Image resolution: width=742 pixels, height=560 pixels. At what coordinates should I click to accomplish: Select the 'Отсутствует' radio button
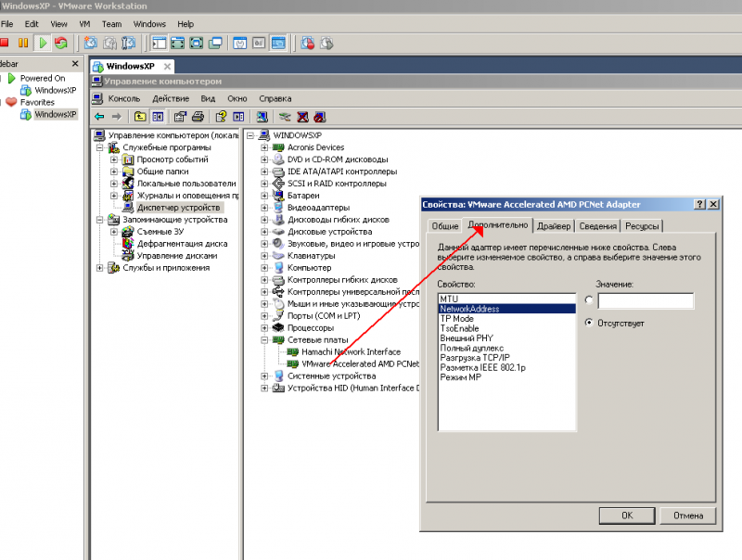590,323
